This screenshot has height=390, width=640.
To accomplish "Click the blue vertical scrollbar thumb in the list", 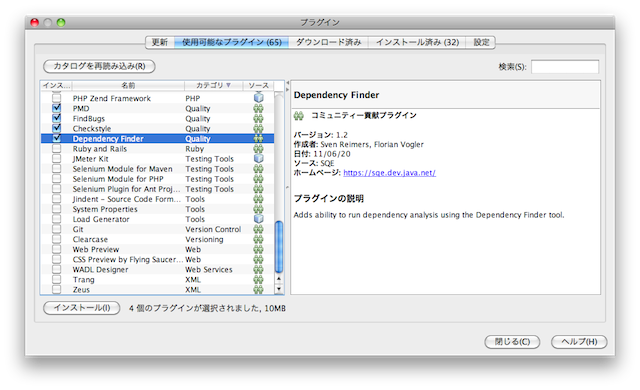I will click(x=279, y=246).
